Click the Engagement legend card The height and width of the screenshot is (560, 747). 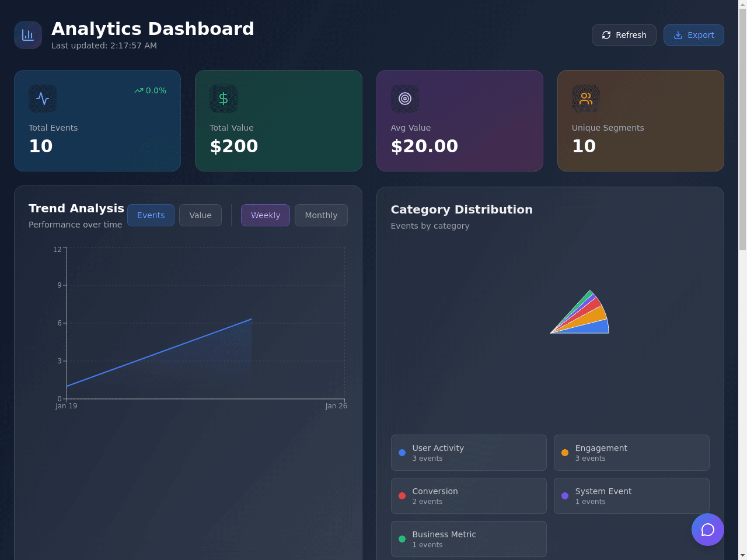pyautogui.click(x=631, y=453)
